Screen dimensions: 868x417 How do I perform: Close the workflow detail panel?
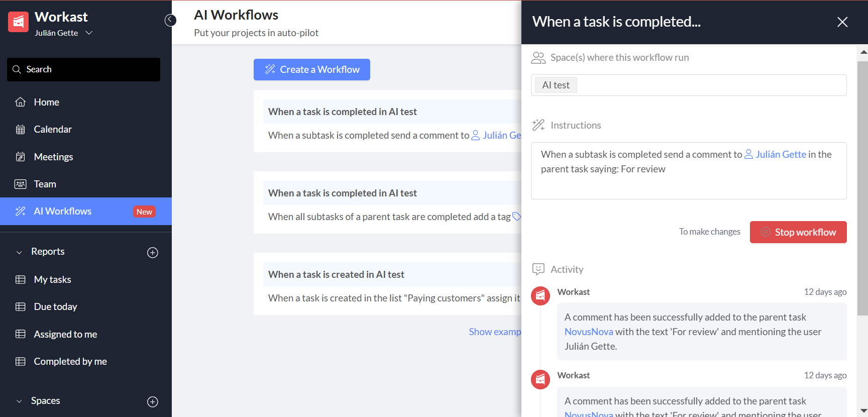(x=842, y=22)
